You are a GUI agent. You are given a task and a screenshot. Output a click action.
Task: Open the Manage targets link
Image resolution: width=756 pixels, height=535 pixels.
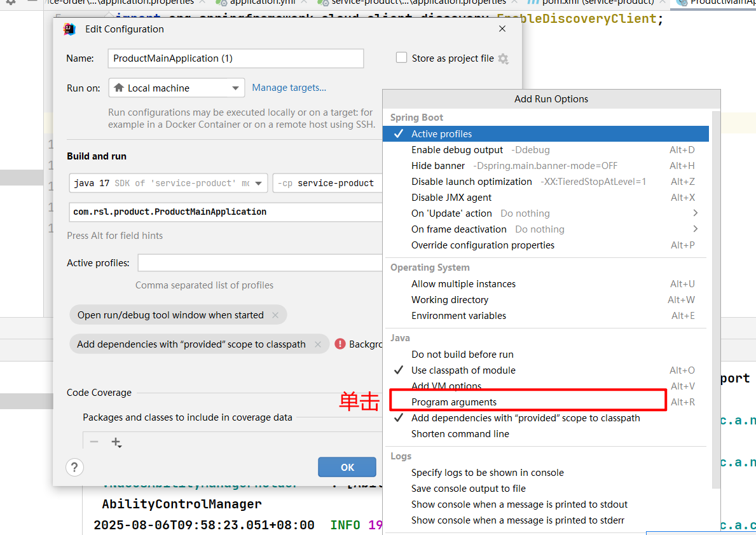point(289,88)
